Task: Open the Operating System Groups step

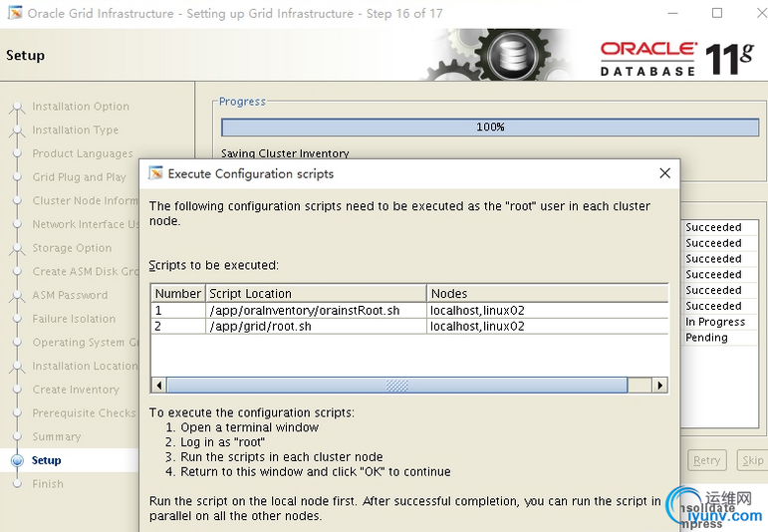Action: tap(86, 342)
